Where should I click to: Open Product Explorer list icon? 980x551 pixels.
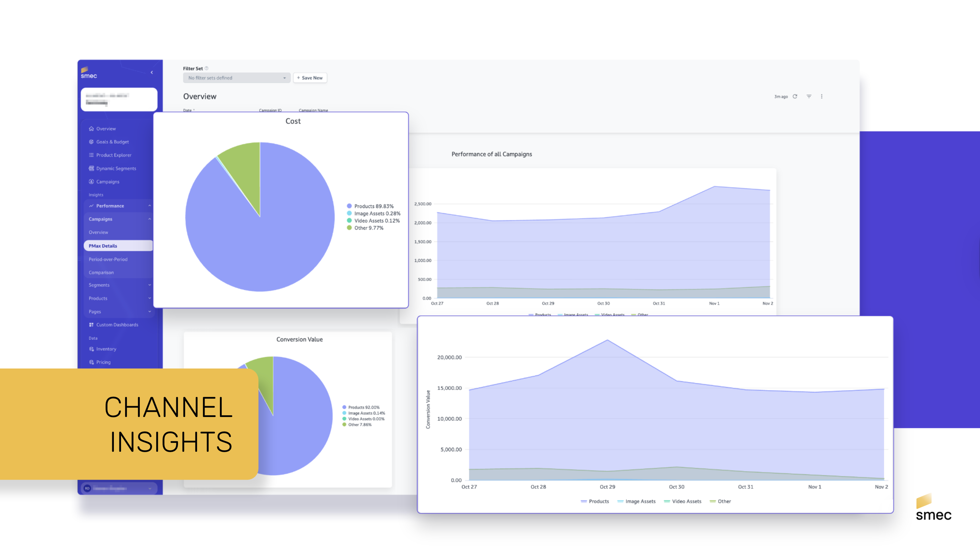[x=91, y=155]
